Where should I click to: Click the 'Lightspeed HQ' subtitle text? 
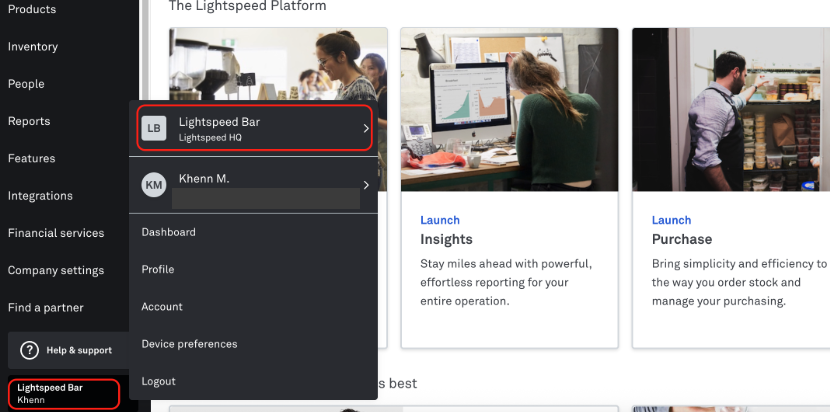(x=210, y=138)
